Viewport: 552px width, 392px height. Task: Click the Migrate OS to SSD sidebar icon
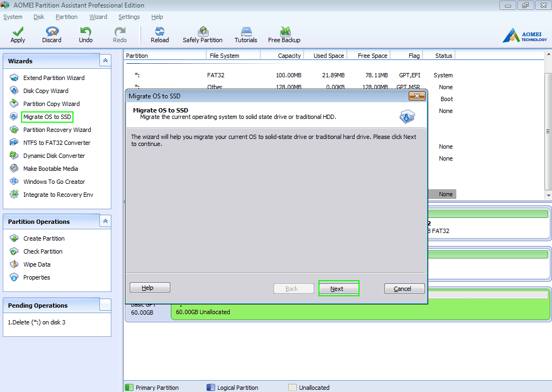coord(14,117)
